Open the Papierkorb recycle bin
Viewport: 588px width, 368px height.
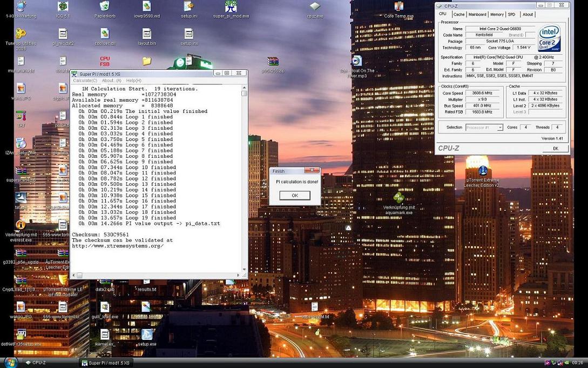105,10
